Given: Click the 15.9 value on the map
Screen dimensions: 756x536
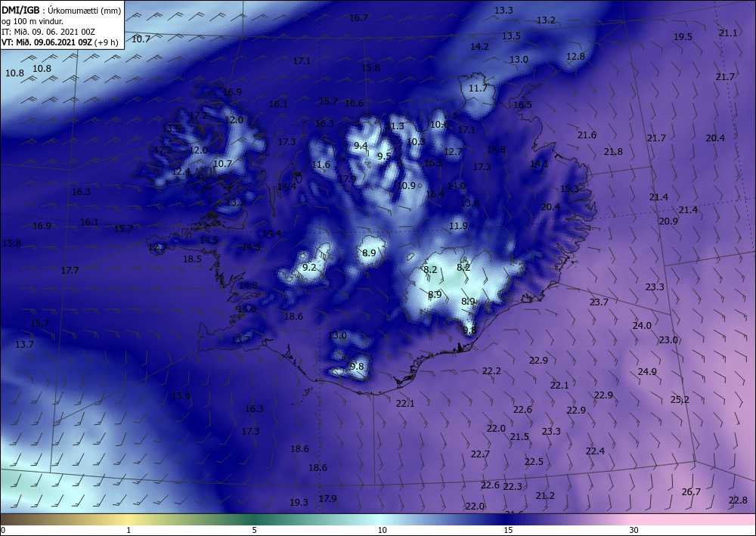Looking at the screenshot, I should pos(181,395).
